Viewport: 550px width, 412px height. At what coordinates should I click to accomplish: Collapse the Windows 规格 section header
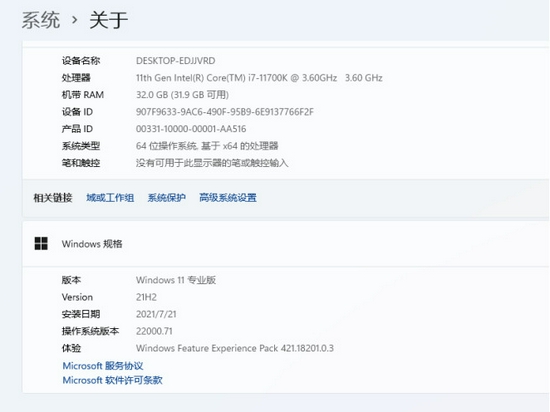286,244
